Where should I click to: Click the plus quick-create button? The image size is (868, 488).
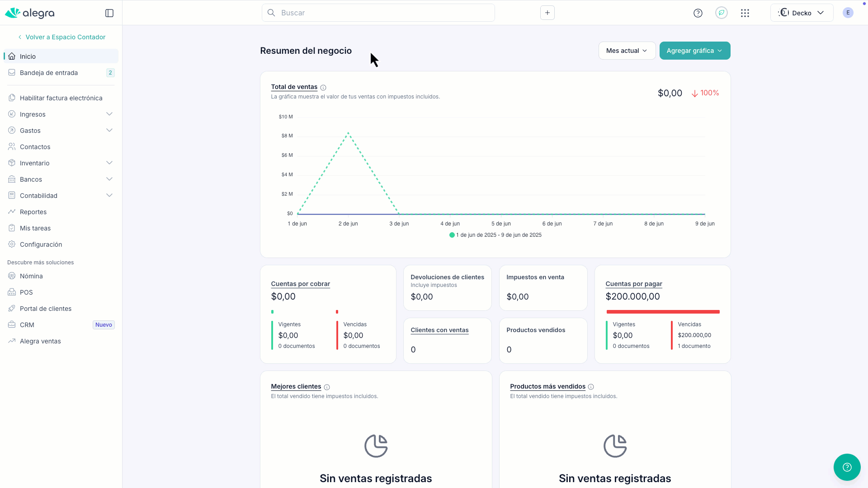[x=547, y=13]
